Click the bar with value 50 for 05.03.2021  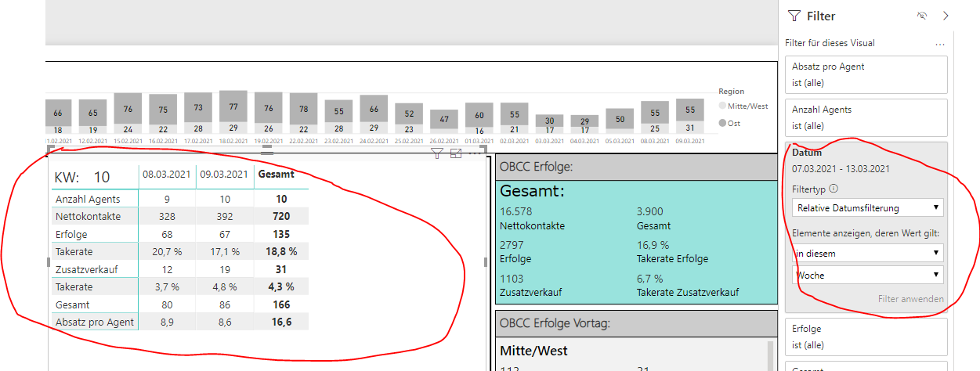point(620,120)
